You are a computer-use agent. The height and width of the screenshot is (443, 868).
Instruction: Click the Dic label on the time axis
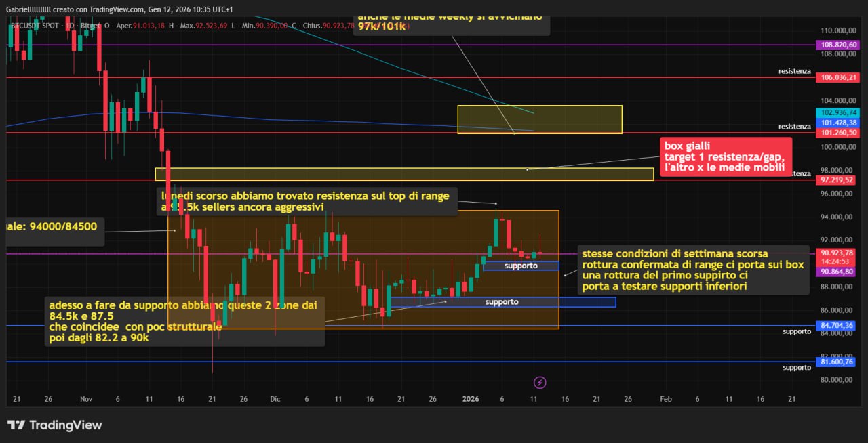click(275, 400)
